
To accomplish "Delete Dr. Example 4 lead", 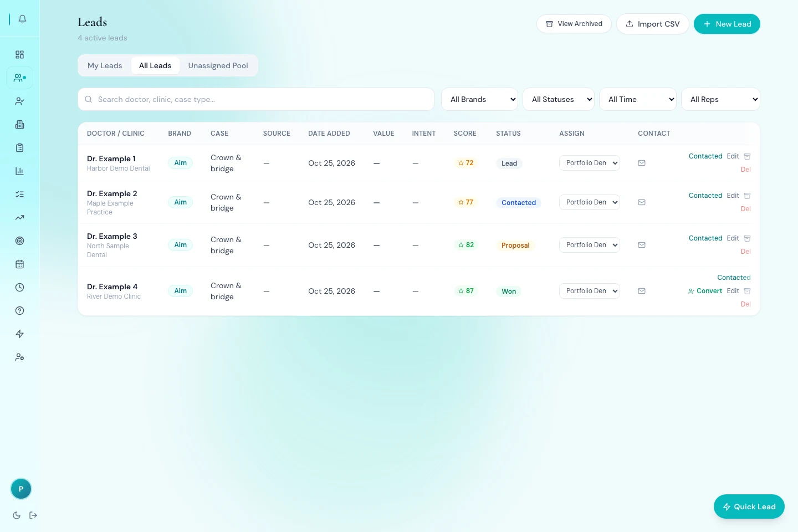I will pyautogui.click(x=746, y=304).
